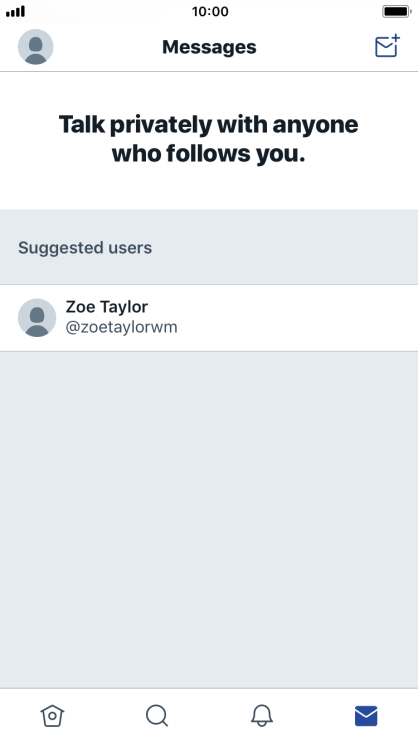Click the Suggested users section label
This screenshot has width=418, height=743.
click(85, 248)
